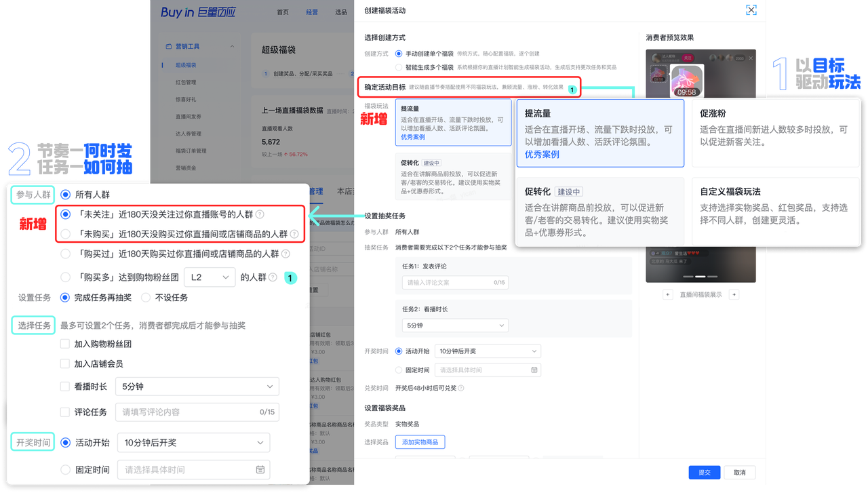The width and height of the screenshot is (868, 493).
Task: Click 请输入评论文案 input under 任务1
Action: (x=454, y=282)
